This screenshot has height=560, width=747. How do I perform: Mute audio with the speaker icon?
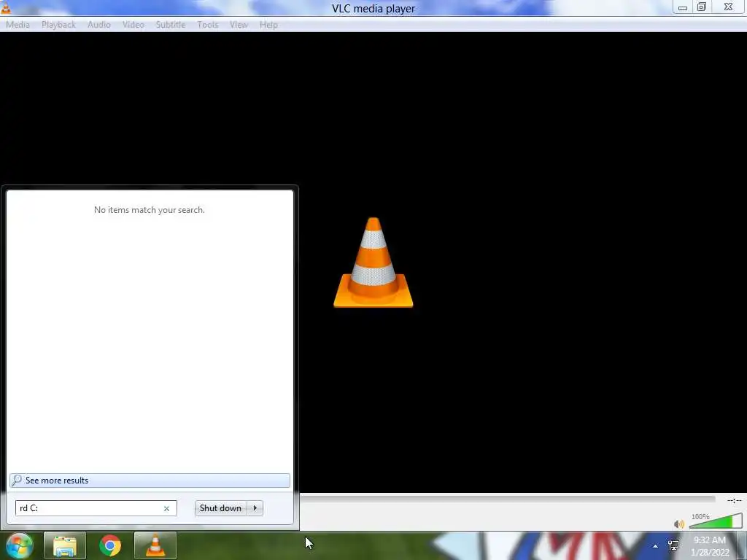679,524
